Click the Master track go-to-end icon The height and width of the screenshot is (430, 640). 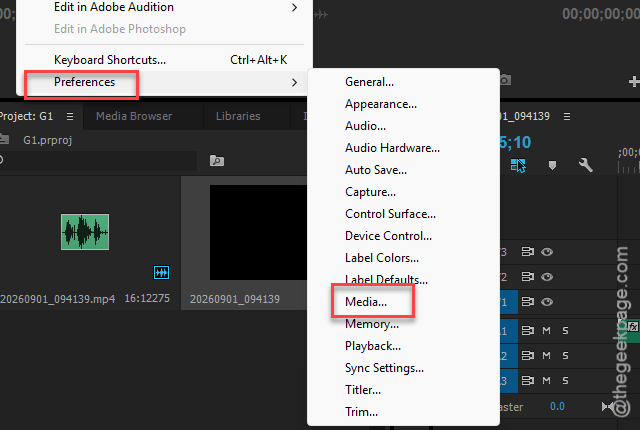[607, 407]
